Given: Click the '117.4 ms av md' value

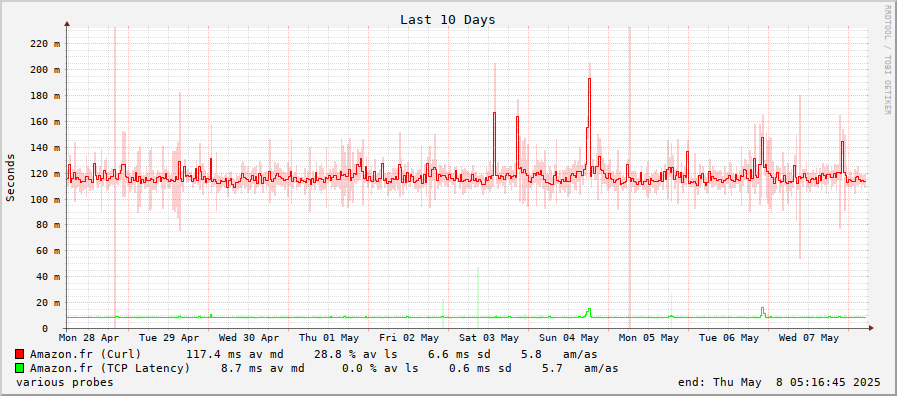Looking at the screenshot, I should tap(236, 354).
